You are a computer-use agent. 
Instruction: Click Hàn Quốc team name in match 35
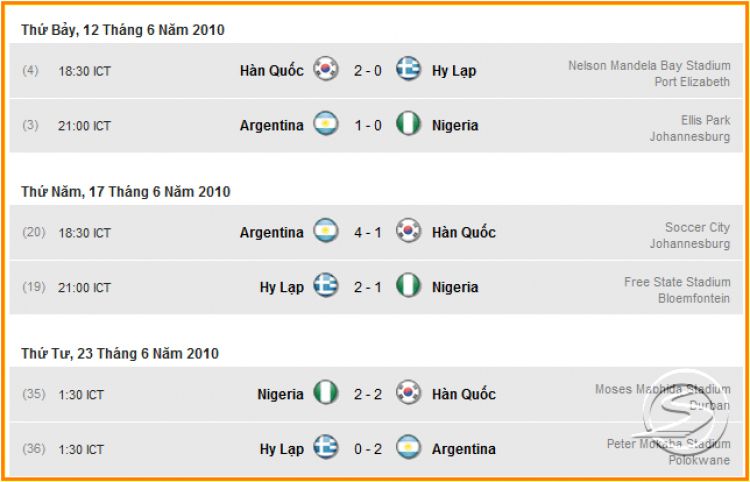click(x=463, y=394)
